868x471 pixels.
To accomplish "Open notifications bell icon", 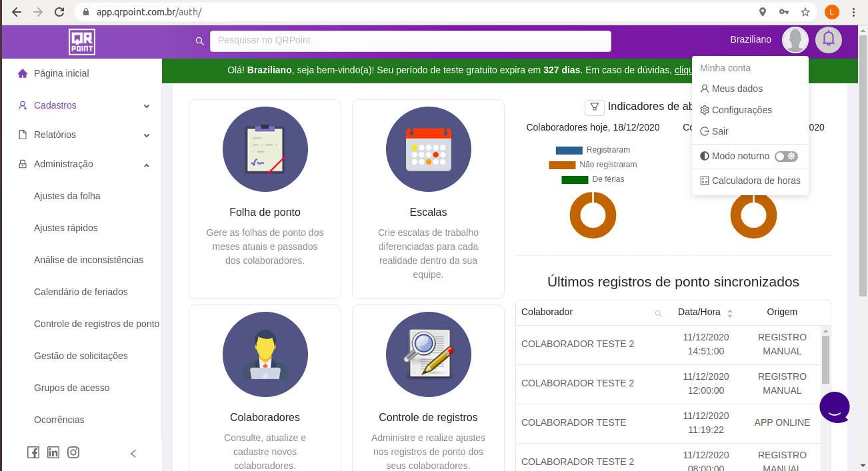I will (829, 40).
